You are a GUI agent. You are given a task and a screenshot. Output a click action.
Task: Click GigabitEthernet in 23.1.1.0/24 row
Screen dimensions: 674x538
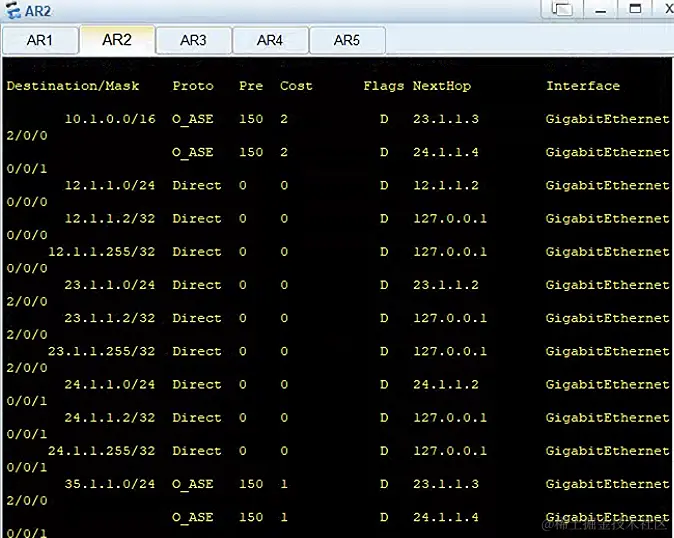[x=608, y=285]
